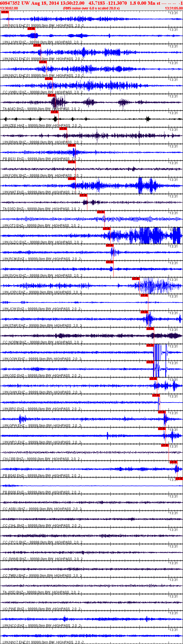Select the red pick flag on the UW.GLDO trace
The image size is (183, 644).
coord(106,229)
